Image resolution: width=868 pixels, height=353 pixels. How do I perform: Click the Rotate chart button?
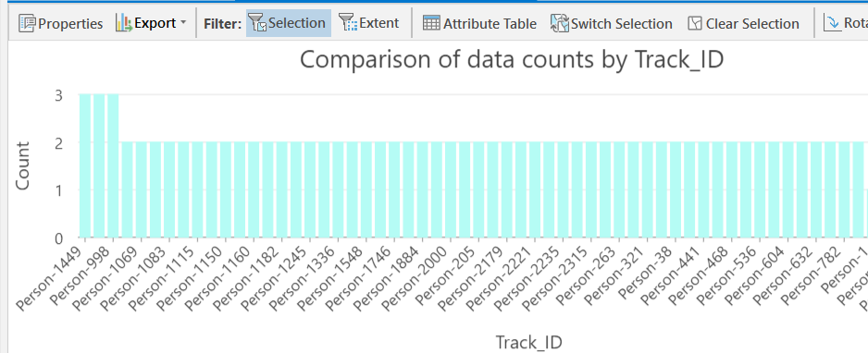click(x=845, y=23)
